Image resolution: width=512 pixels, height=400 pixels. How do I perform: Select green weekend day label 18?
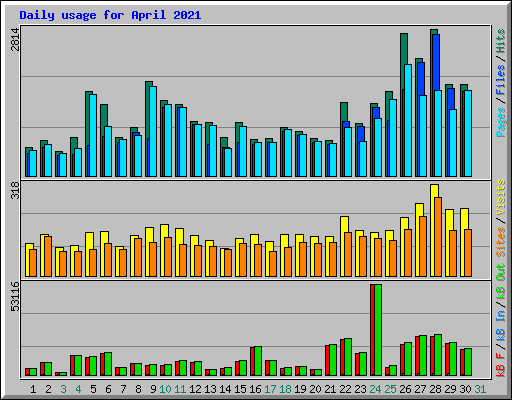point(285,389)
